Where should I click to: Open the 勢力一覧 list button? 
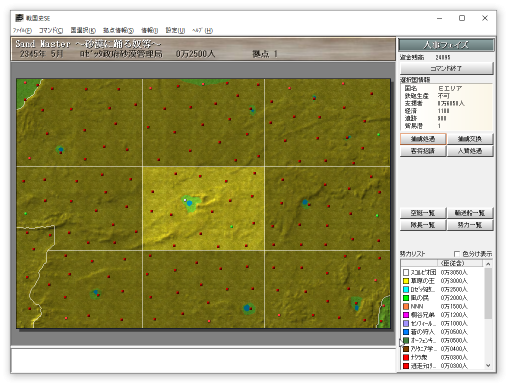(x=470, y=225)
